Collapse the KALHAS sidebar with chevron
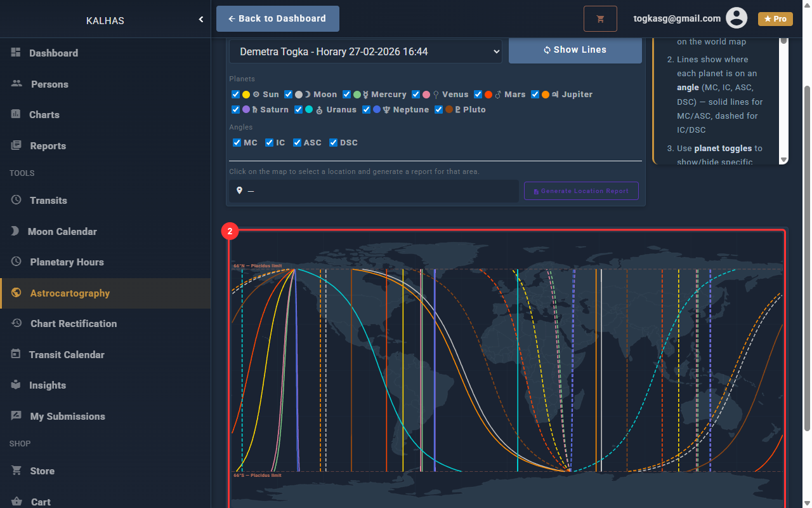Viewport: 812px width, 508px height. click(x=201, y=20)
